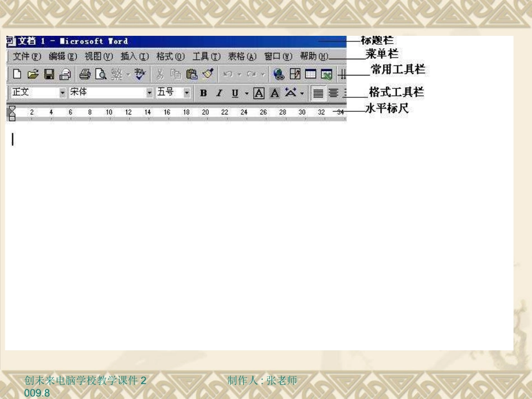
Task: Click the Copy icon in the toolbar
Action: [175, 74]
